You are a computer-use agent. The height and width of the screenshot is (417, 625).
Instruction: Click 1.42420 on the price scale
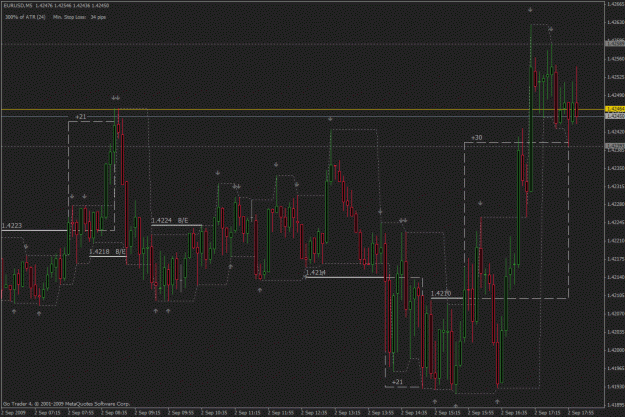coord(616,132)
